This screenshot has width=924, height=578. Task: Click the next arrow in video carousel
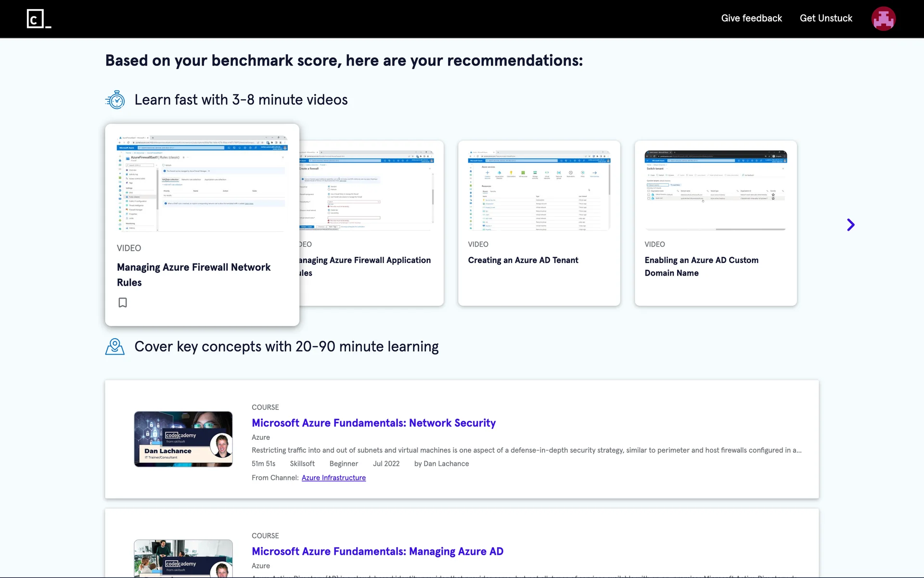[x=850, y=225]
